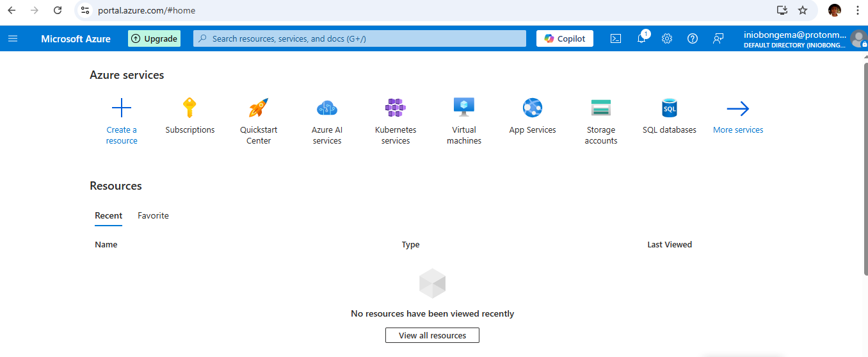Click the account email in the header
Viewport: 868px width, 357px height.
tap(795, 35)
